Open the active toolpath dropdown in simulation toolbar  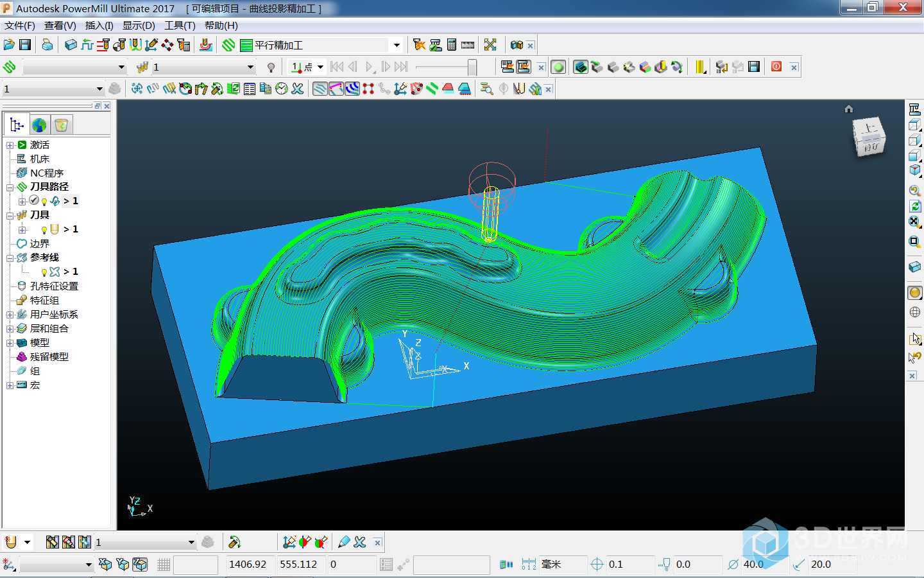(x=121, y=67)
